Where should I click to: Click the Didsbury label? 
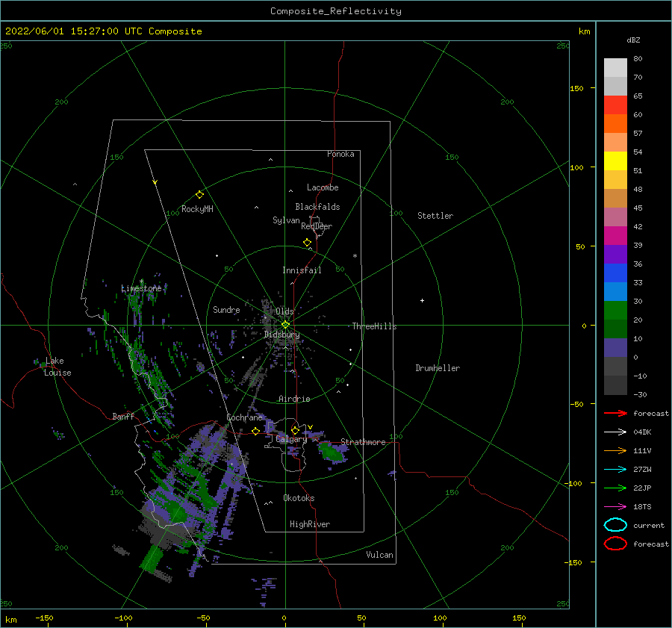click(282, 335)
